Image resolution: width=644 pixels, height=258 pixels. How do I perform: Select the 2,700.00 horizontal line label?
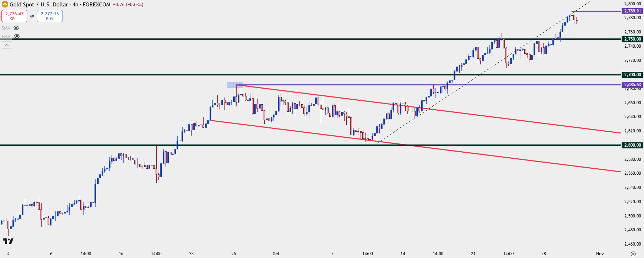click(x=633, y=75)
